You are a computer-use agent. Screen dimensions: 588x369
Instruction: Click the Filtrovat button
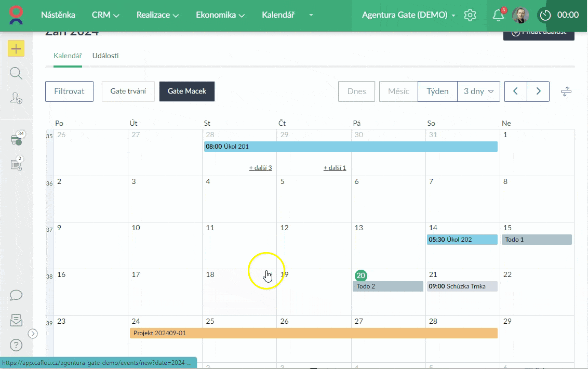[x=69, y=91]
